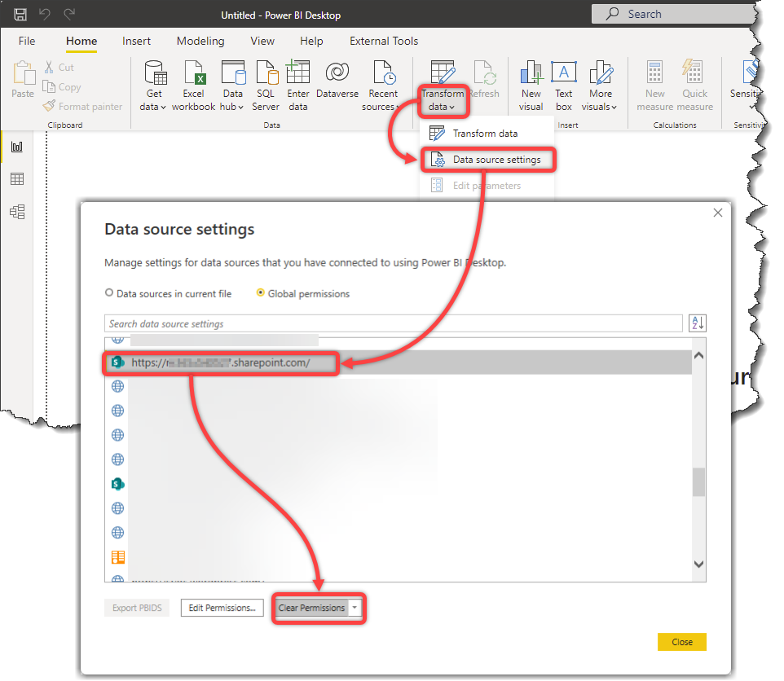Open the Clear Permissions dropdown arrow
The width and height of the screenshot is (784, 681).
tap(355, 608)
